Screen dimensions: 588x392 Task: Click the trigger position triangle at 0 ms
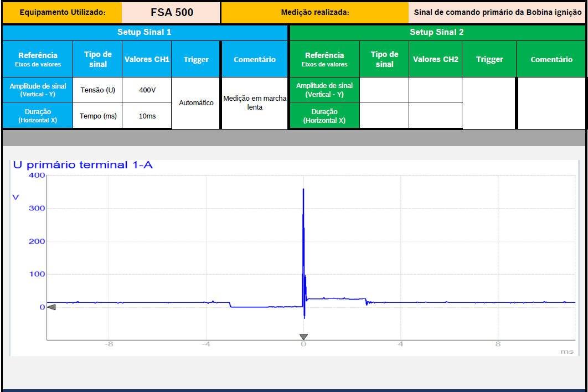pos(303,337)
